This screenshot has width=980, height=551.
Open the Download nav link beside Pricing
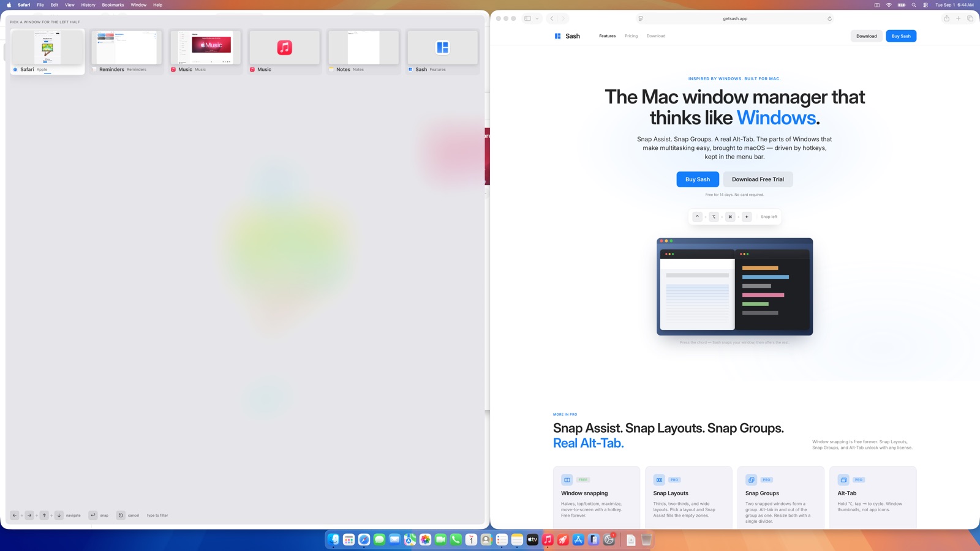(656, 36)
